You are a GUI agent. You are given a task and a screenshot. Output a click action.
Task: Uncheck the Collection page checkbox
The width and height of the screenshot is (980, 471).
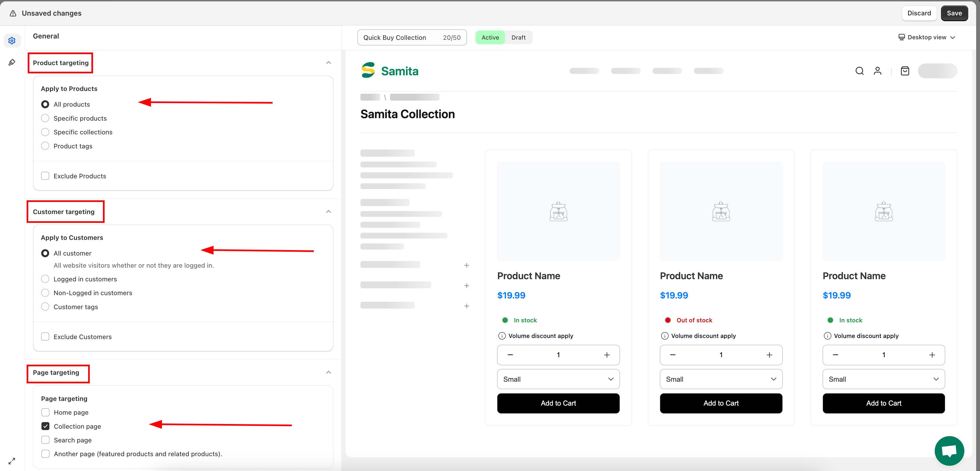(x=45, y=426)
